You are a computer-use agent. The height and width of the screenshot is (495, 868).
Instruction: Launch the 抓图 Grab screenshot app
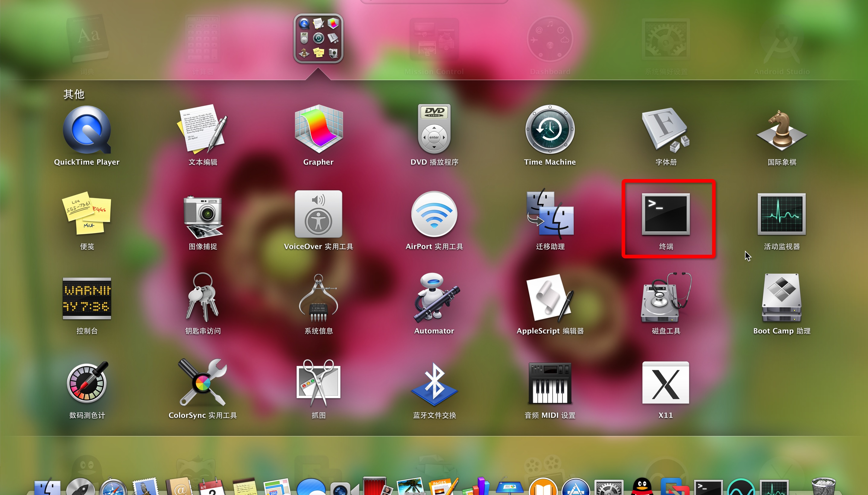tap(319, 383)
